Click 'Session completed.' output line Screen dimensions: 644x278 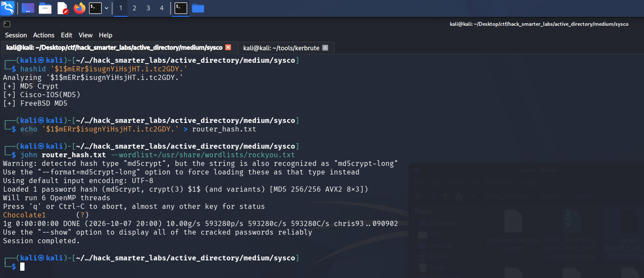tap(42, 241)
